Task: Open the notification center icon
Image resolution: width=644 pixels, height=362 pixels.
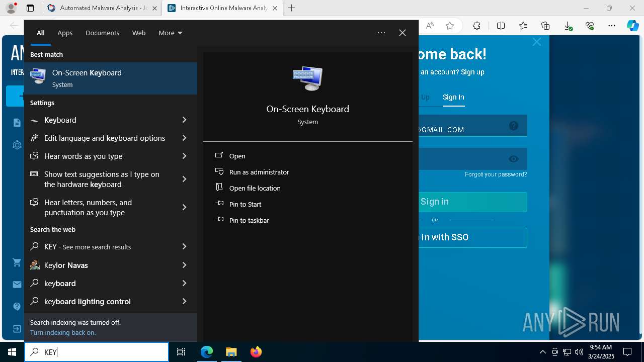Action: (627, 352)
